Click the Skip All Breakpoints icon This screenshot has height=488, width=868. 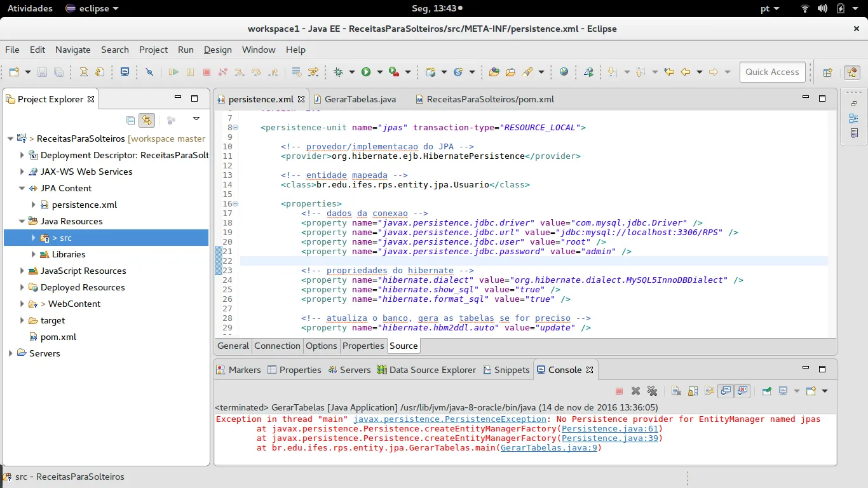[149, 72]
